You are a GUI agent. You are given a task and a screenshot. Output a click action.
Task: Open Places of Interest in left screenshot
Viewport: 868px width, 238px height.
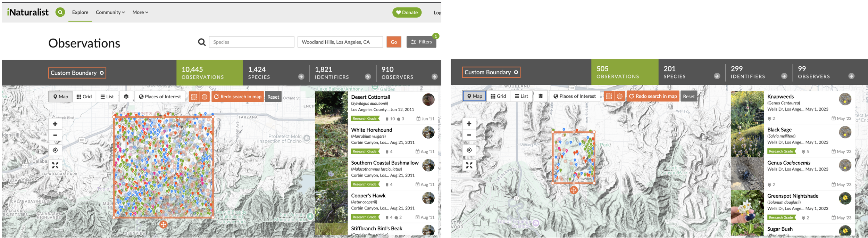coord(160,97)
